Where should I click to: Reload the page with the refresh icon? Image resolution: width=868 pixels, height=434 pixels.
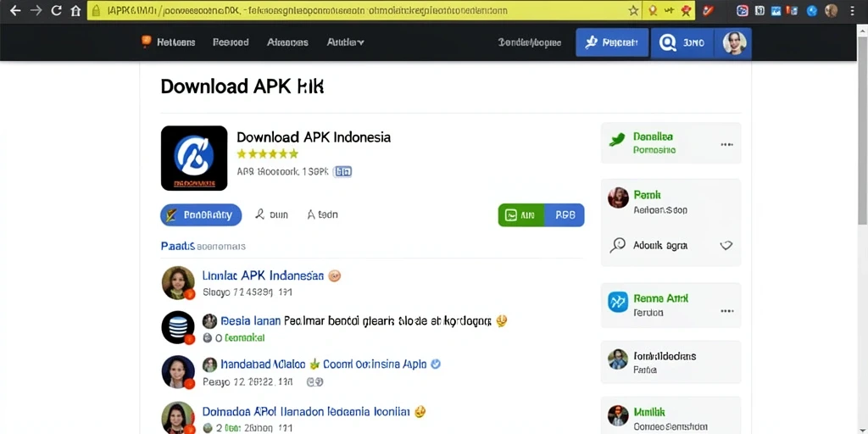click(x=56, y=10)
